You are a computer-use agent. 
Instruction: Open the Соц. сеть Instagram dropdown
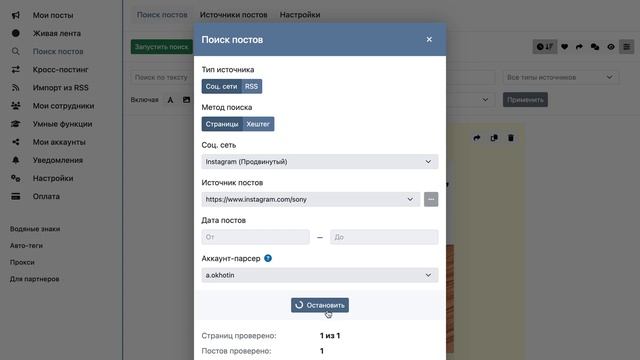(320, 162)
